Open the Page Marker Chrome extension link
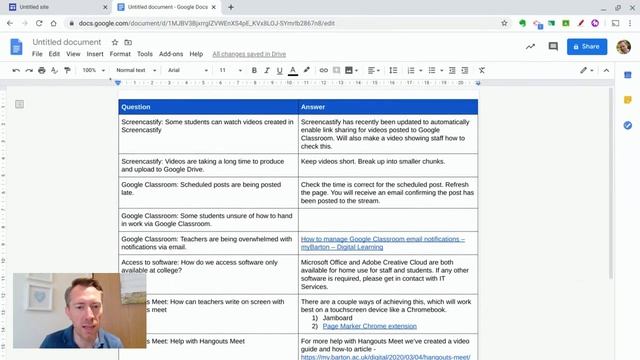Screen dimensions: 640x360 369,326
